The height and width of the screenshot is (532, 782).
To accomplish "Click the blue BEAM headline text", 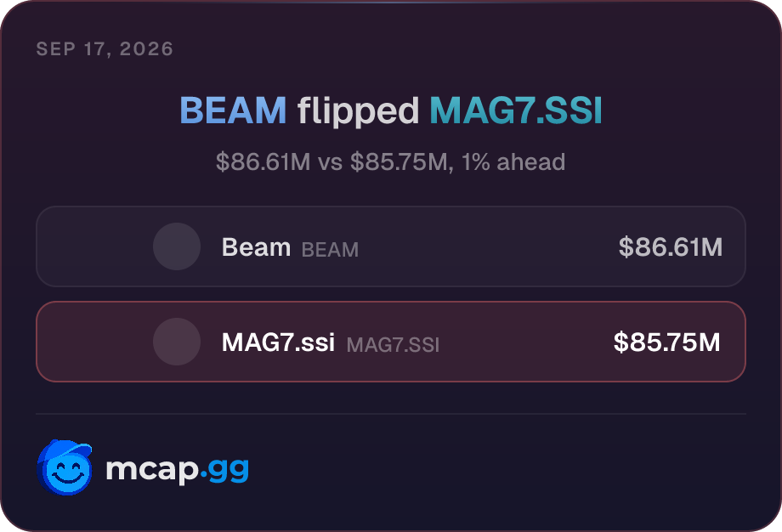I will [233, 110].
